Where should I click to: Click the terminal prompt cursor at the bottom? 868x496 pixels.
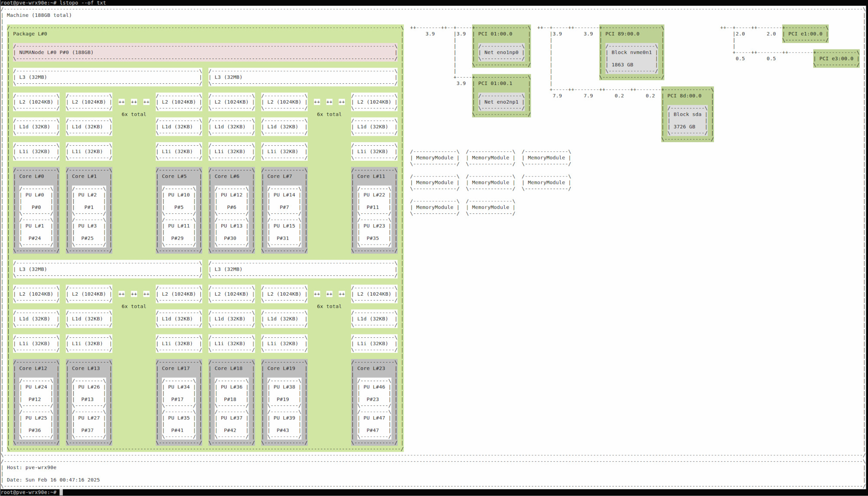(61, 493)
